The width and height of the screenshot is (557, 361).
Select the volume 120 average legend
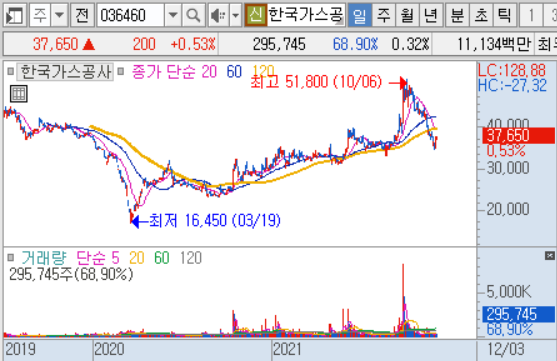point(191,258)
